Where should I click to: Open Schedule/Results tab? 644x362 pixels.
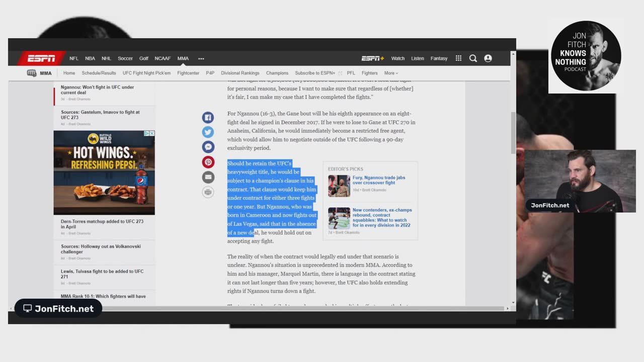pyautogui.click(x=99, y=73)
